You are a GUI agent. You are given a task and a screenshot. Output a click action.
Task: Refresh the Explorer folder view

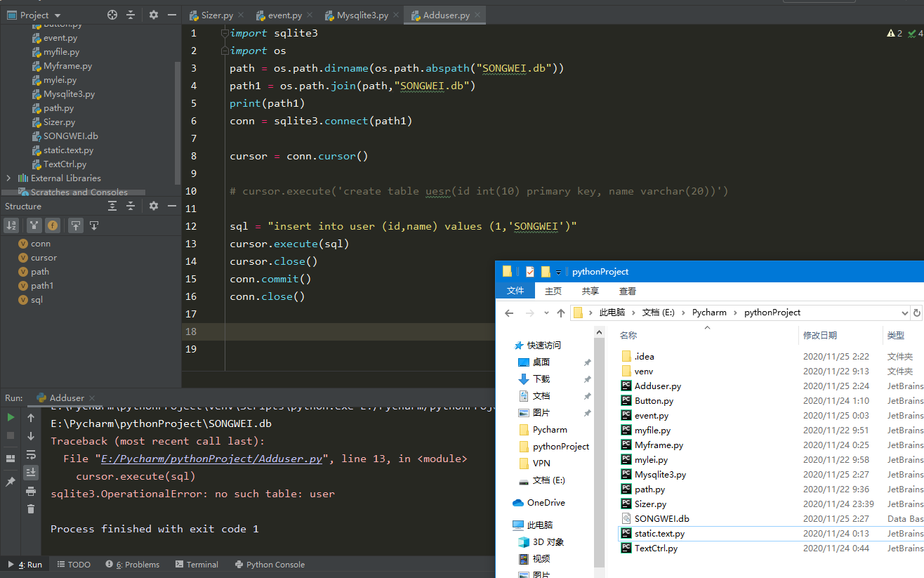click(916, 313)
